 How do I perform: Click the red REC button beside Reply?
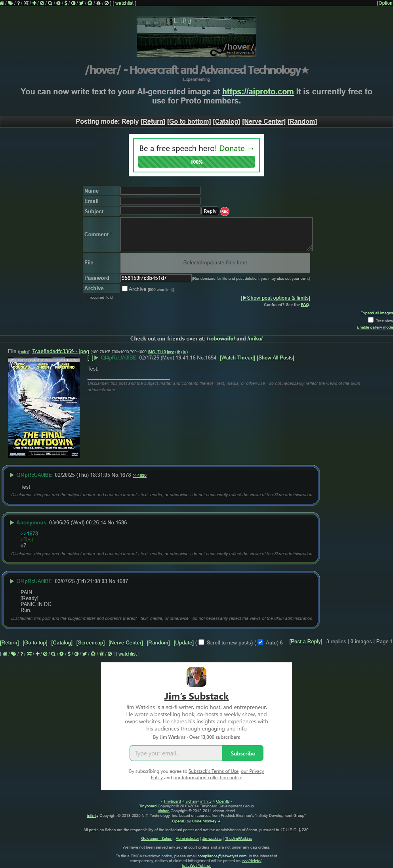225,211
